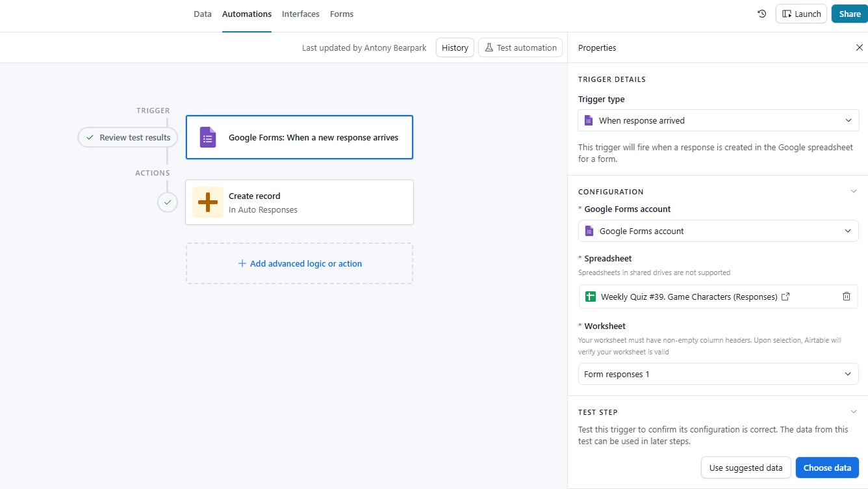Close the Properties panel

859,47
